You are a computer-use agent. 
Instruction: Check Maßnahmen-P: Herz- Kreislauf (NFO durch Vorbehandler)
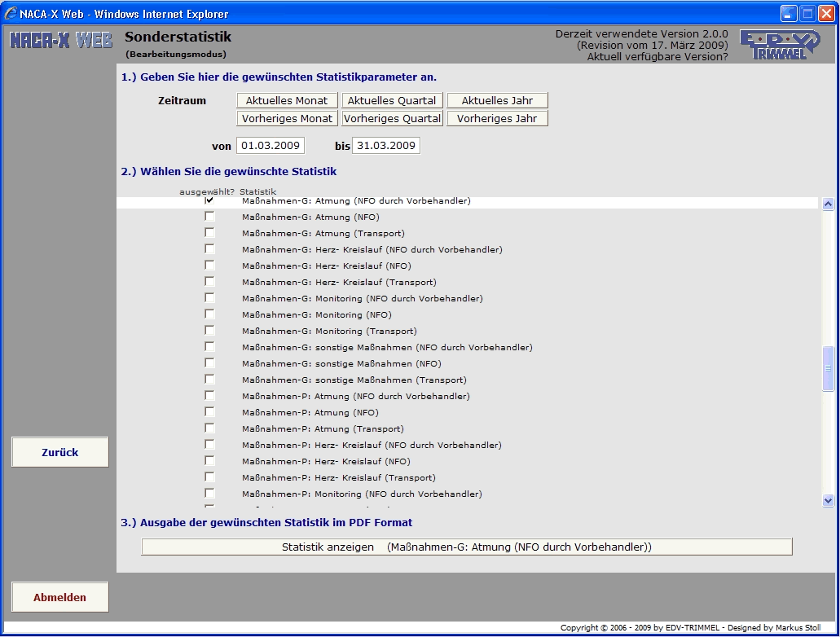click(209, 444)
